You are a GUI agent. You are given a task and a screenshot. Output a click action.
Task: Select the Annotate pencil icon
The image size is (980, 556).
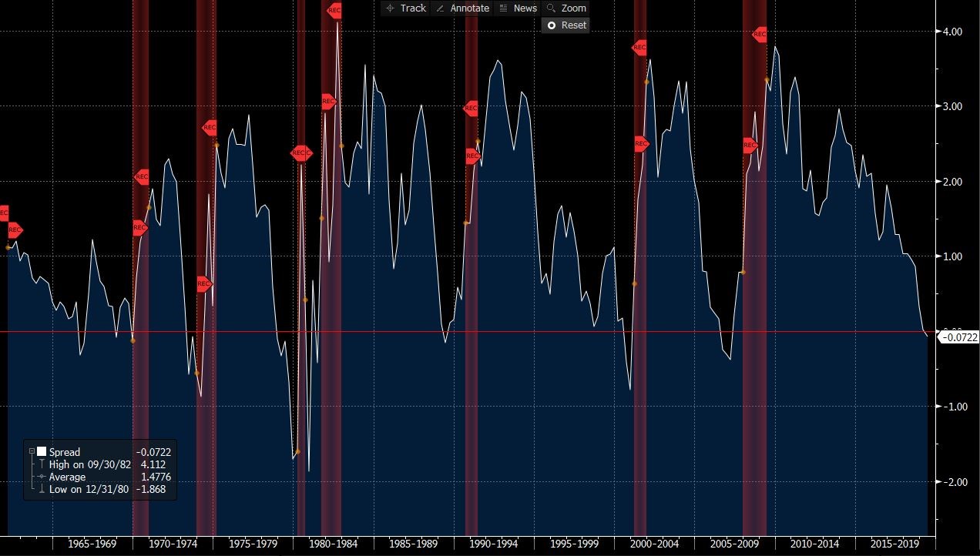click(x=441, y=8)
